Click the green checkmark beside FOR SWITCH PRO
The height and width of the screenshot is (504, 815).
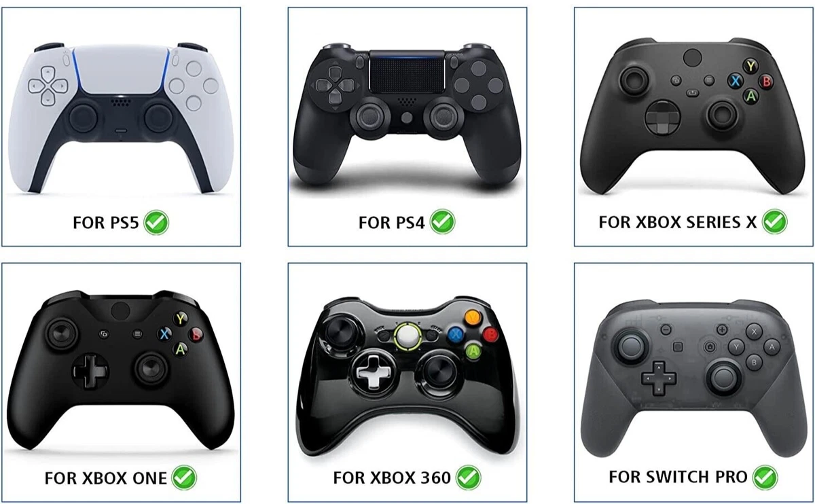(765, 478)
